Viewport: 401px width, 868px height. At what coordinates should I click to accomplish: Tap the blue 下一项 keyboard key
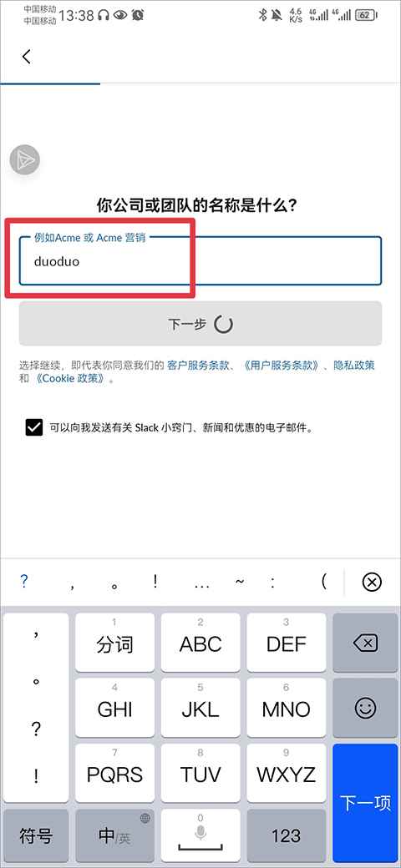click(365, 803)
